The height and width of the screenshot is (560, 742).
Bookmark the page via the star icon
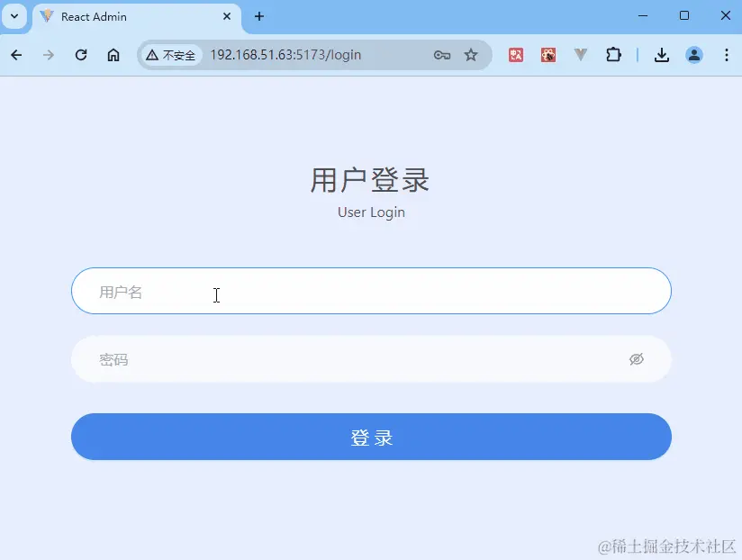click(472, 54)
